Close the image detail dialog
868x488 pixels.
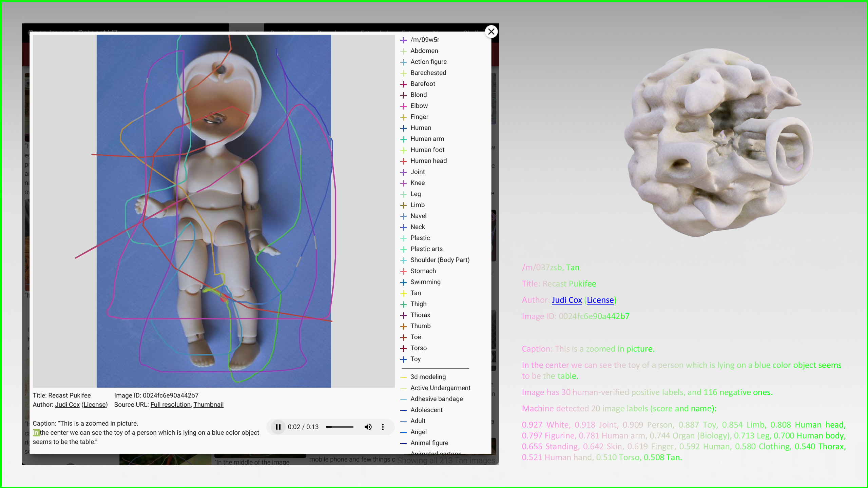click(x=491, y=32)
